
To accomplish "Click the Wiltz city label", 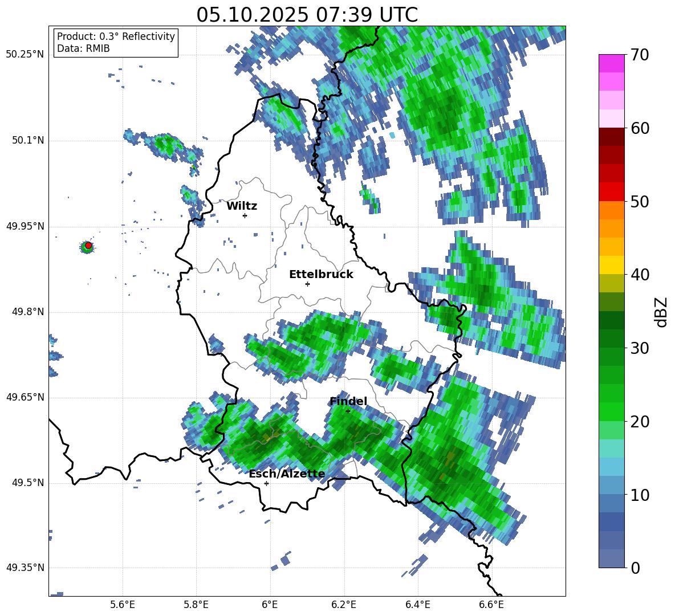I will coord(242,206).
